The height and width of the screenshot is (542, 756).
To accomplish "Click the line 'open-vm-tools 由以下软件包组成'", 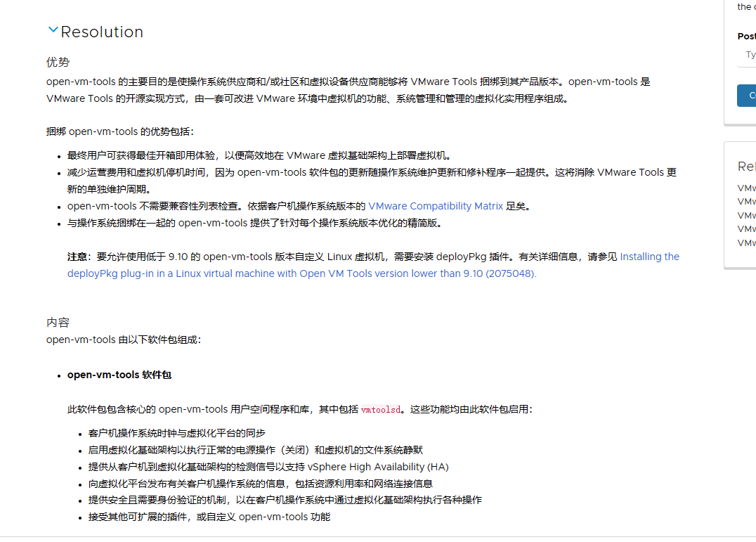I will pyautogui.click(x=124, y=340).
